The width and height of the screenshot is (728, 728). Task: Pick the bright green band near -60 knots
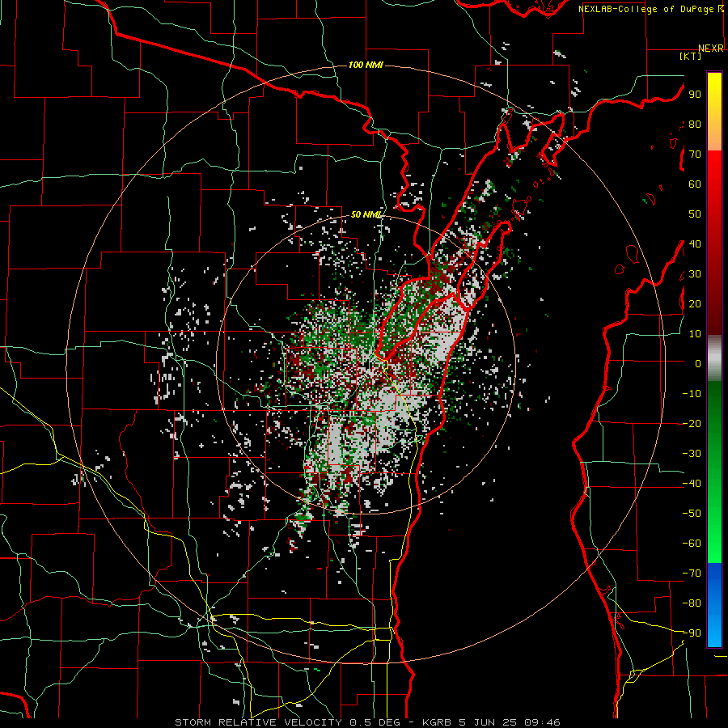coord(714,544)
